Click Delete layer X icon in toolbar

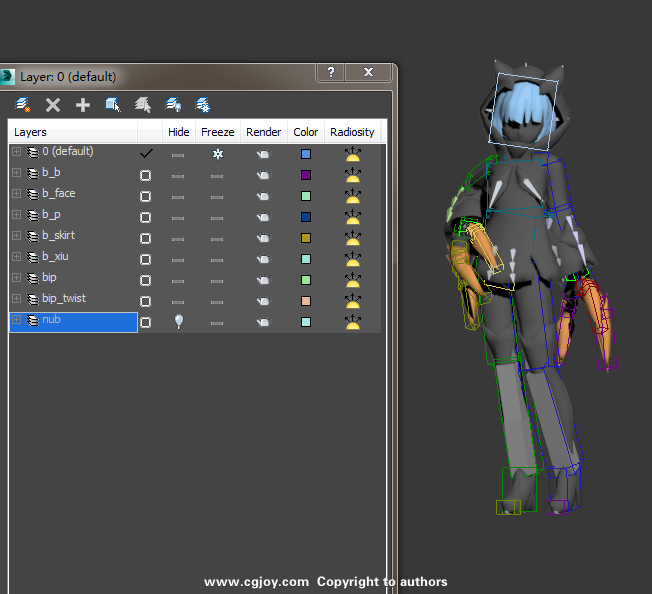[x=53, y=104]
